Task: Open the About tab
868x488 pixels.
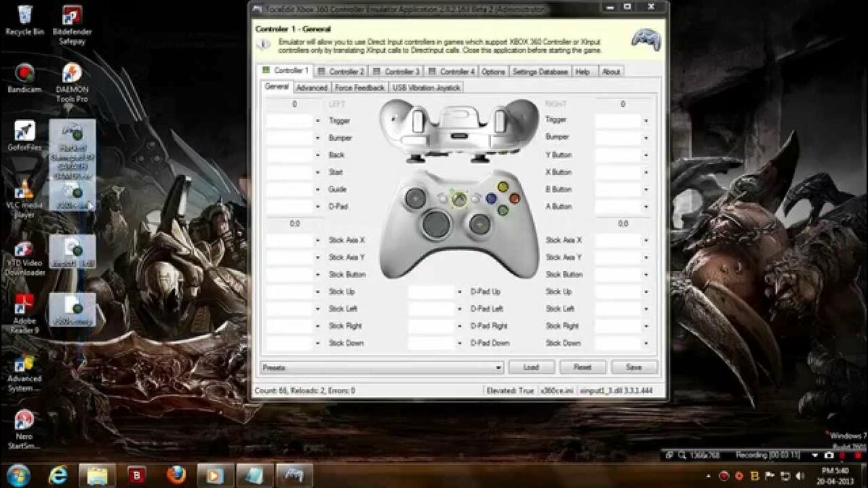Action: coord(611,72)
